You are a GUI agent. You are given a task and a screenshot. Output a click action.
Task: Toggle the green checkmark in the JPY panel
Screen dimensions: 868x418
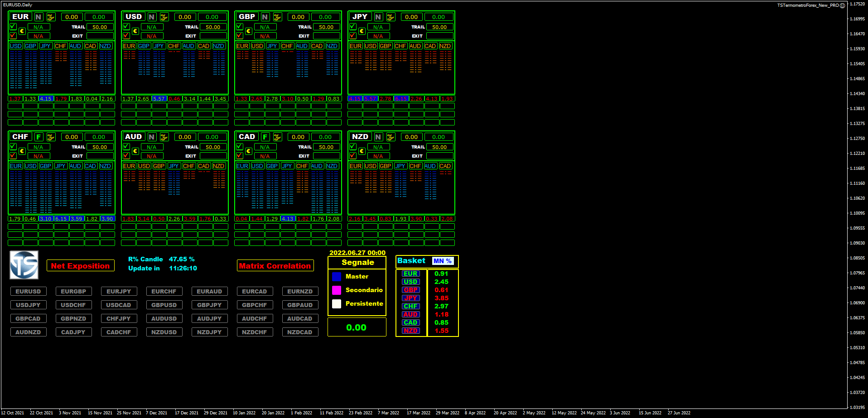(x=352, y=26)
